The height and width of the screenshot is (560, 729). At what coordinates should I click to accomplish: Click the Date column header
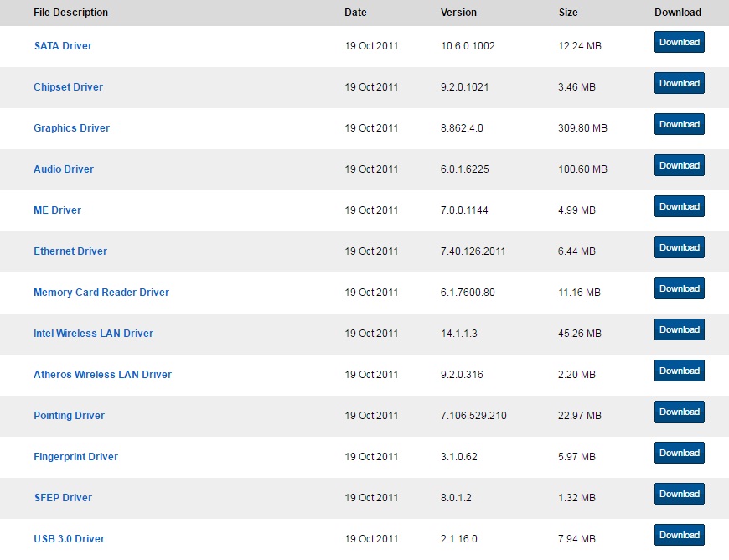pos(355,13)
